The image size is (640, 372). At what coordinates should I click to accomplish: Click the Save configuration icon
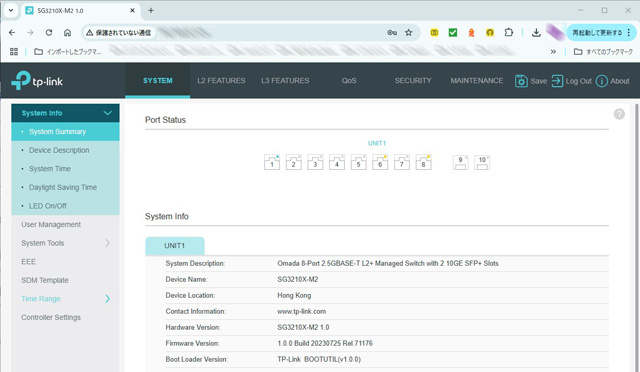521,81
